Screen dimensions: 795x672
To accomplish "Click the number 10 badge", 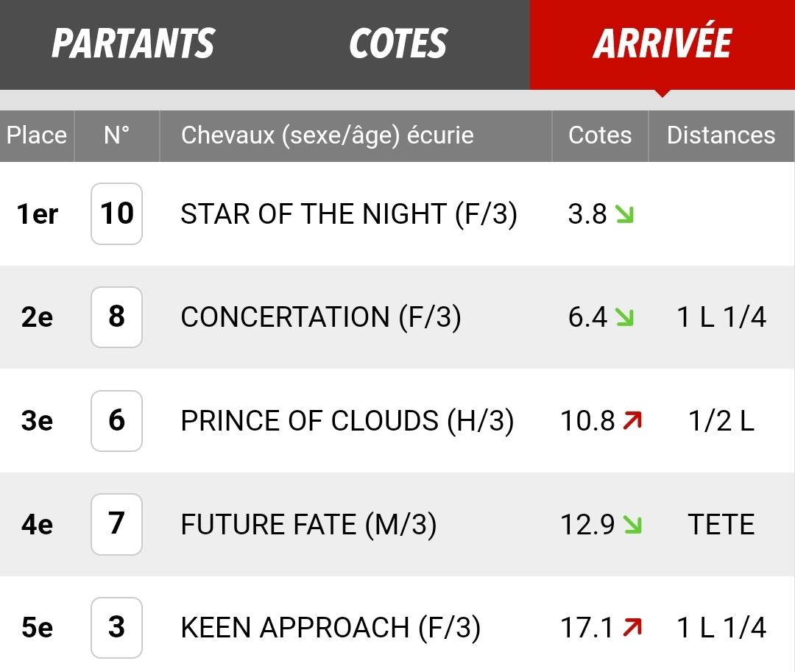I will click(116, 214).
